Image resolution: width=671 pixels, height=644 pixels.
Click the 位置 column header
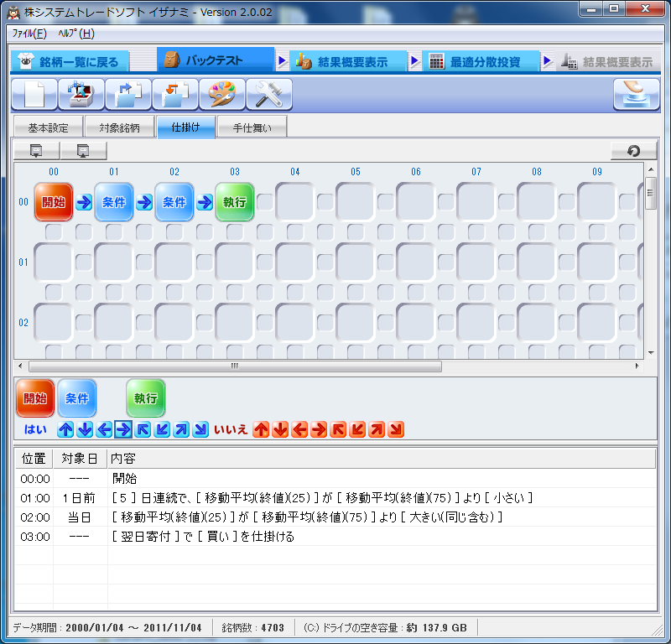[34, 459]
